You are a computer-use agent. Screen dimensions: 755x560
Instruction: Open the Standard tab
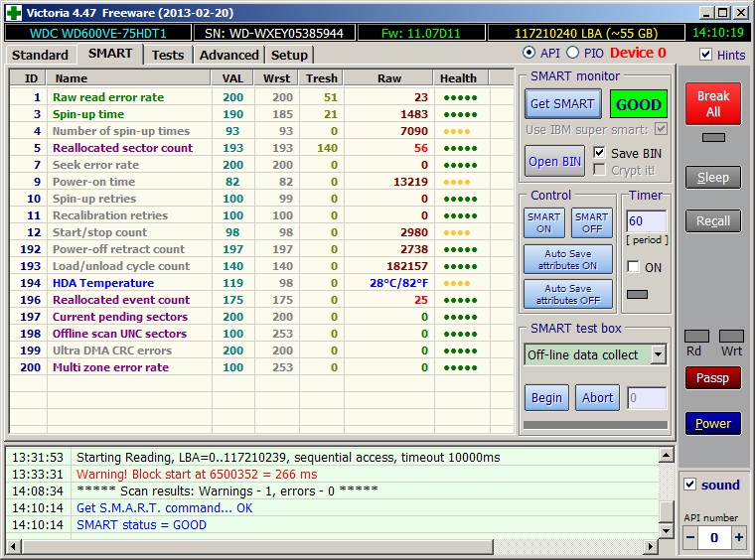41,56
